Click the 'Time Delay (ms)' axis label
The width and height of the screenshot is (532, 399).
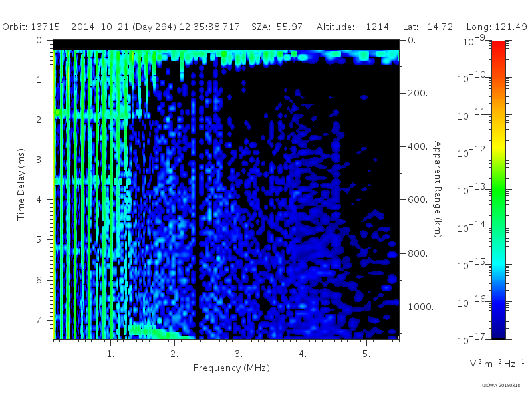click(21, 184)
